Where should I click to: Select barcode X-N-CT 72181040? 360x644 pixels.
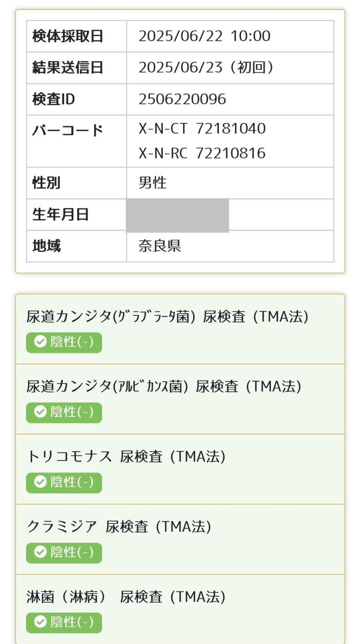[x=202, y=129]
